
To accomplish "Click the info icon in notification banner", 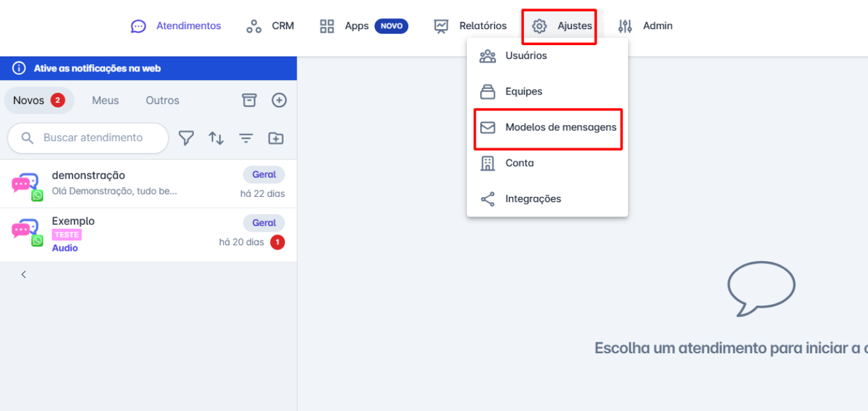I will [x=19, y=69].
